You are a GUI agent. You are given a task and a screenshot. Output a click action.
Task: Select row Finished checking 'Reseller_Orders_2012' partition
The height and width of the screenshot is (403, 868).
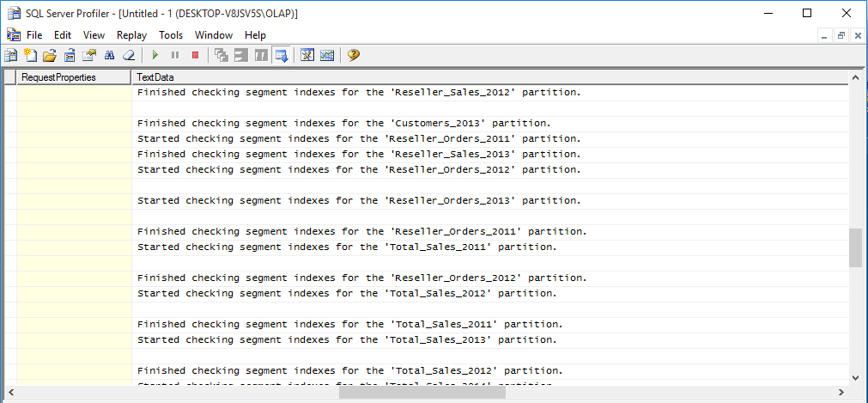[426, 278]
